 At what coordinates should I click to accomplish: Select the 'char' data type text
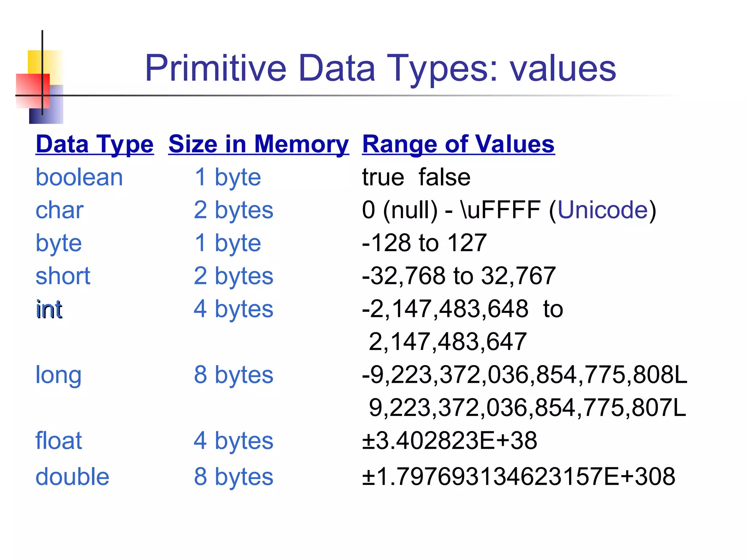pos(59,210)
